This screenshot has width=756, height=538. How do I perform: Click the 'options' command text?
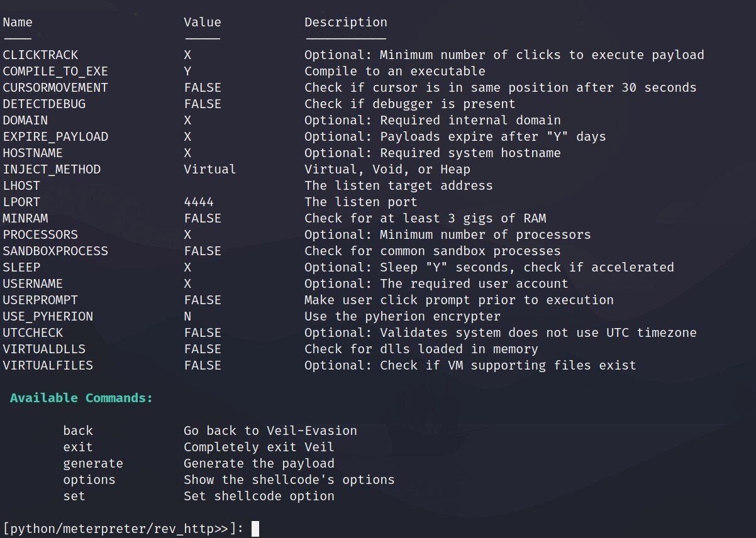coord(89,480)
